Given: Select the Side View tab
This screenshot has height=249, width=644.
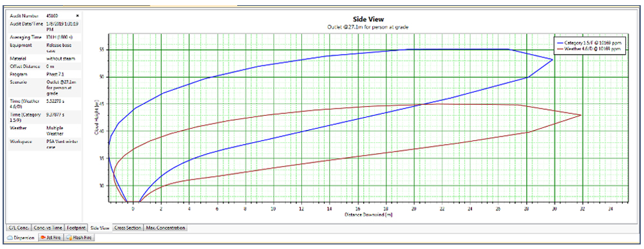Looking at the screenshot, I should [100, 228].
